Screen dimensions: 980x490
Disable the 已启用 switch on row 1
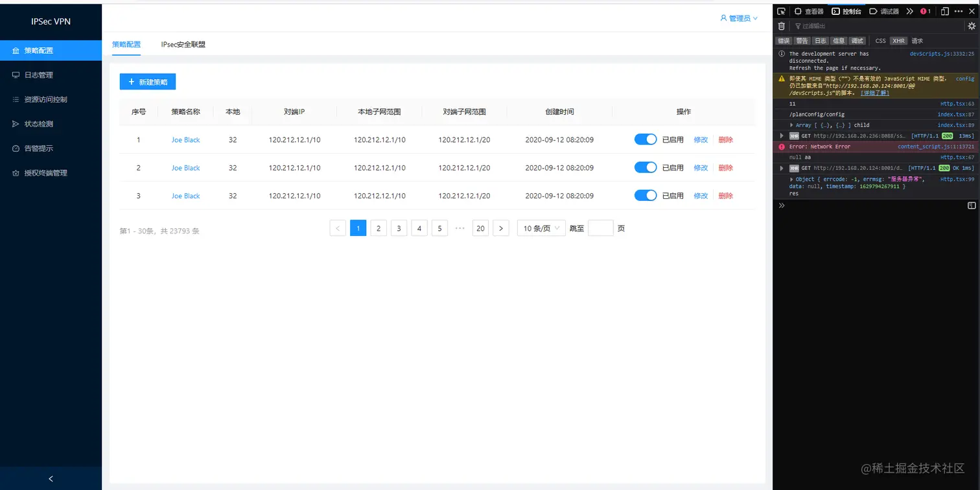pos(645,139)
